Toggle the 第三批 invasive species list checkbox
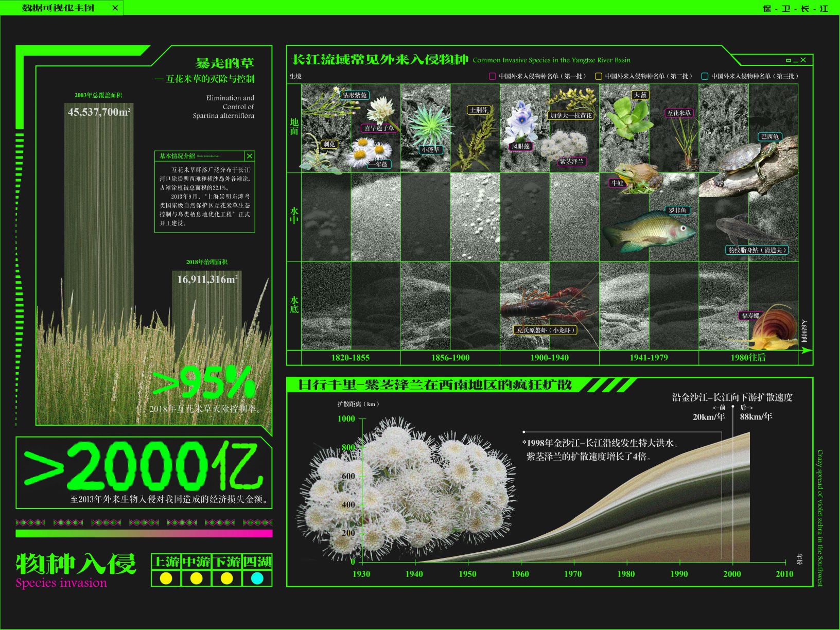Viewport: 840px width, 630px height. [x=705, y=76]
